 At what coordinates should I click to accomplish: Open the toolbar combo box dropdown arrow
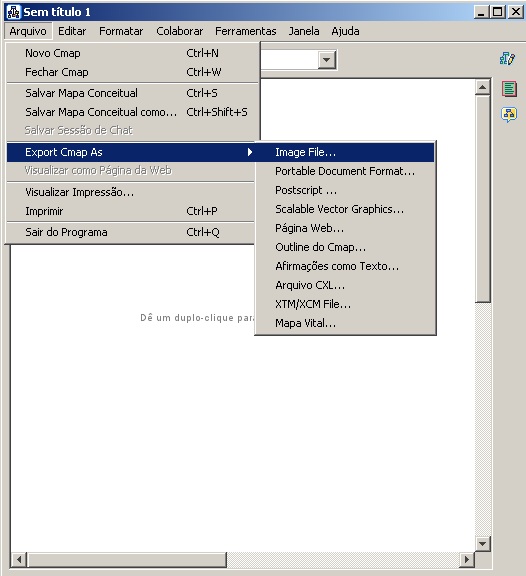click(327, 60)
